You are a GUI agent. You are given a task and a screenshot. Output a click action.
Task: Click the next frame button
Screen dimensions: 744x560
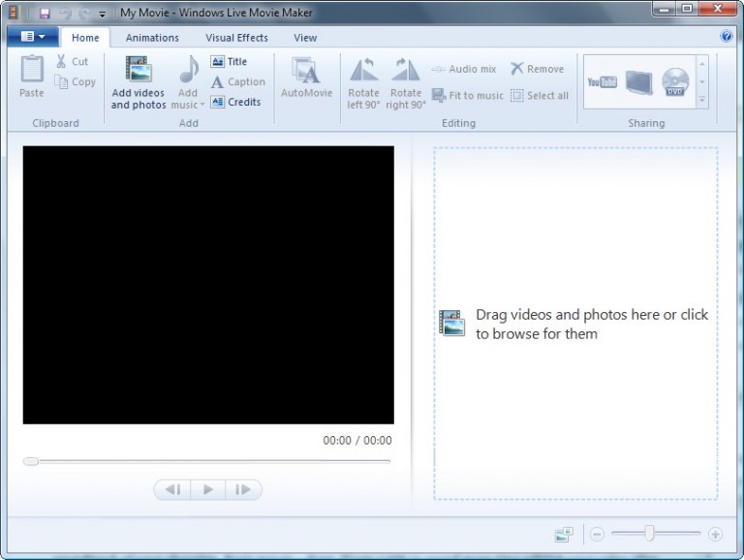[243, 489]
